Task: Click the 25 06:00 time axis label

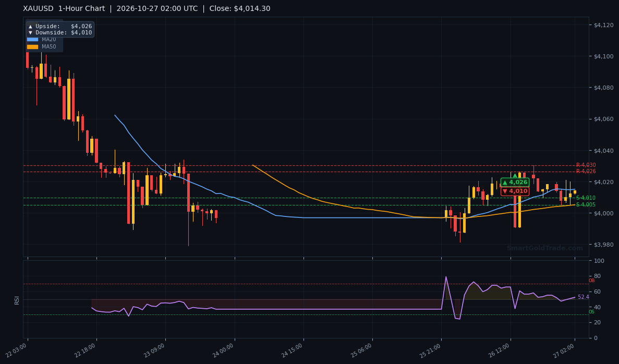Action: tap(361, 350)
